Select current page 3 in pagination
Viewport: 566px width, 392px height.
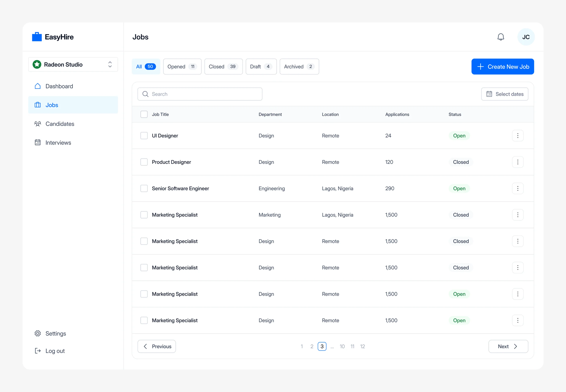click(322, 346)
